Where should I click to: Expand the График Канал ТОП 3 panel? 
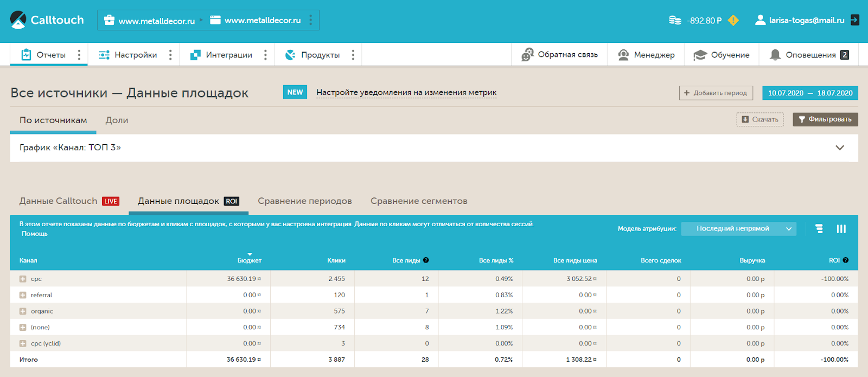coord(840,148)
